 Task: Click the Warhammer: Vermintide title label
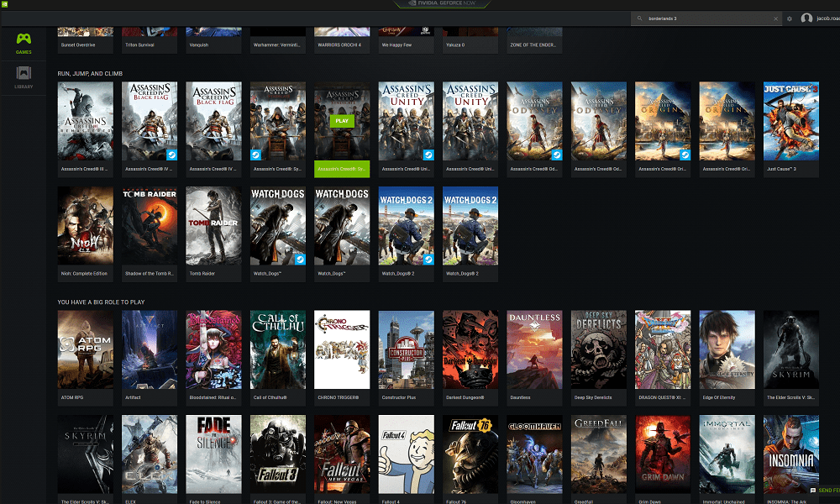pyautogui.click(x=277, y=45)
